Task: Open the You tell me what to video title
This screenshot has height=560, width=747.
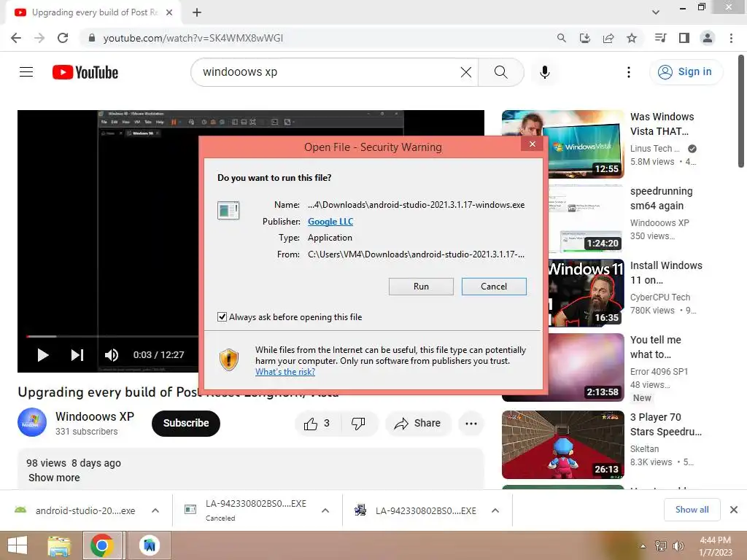Action: 656,347
